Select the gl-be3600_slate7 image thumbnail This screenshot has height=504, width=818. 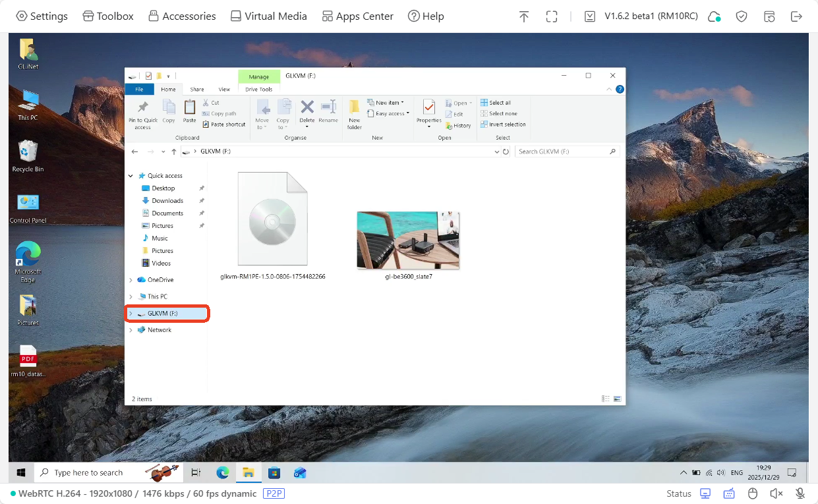click(408, 240)
